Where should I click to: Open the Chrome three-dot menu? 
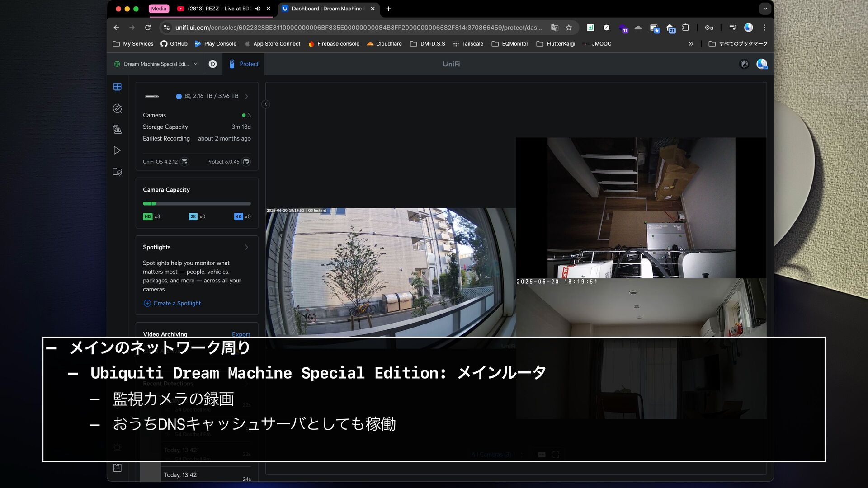coord(764,28)
